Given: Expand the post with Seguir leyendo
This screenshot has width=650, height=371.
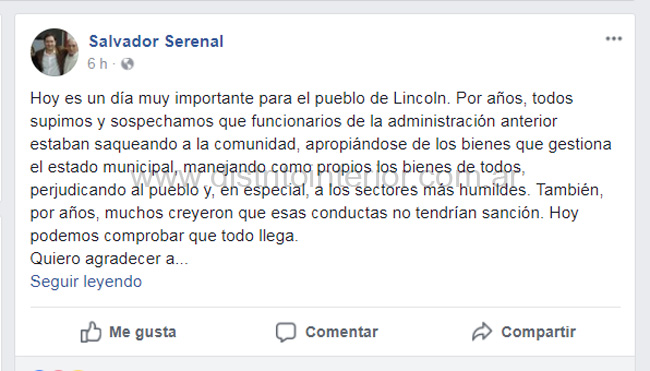Looking at the screenshot, I should pyautogui.click(x=86, y=281).
